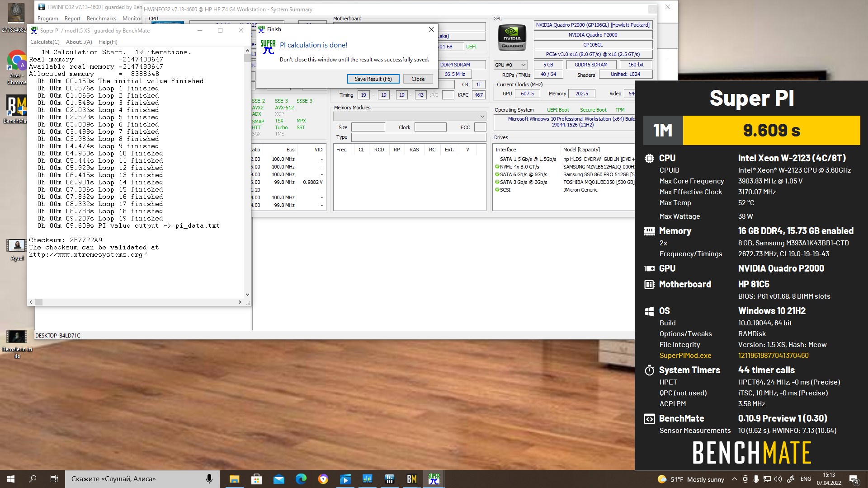Select the JMicron Generic SCSI drive row
This screenshot has height=488, width=868.
pyautogui.click(x=565, y=190)
